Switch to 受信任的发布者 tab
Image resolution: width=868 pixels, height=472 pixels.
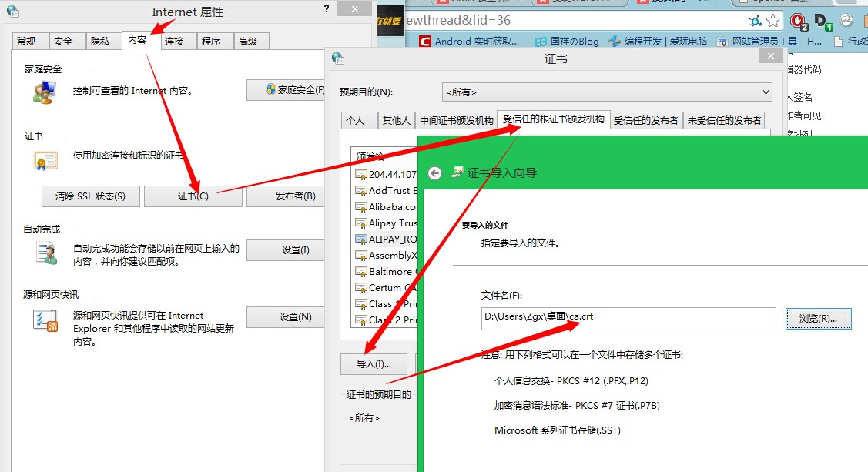tap(645, 120)
